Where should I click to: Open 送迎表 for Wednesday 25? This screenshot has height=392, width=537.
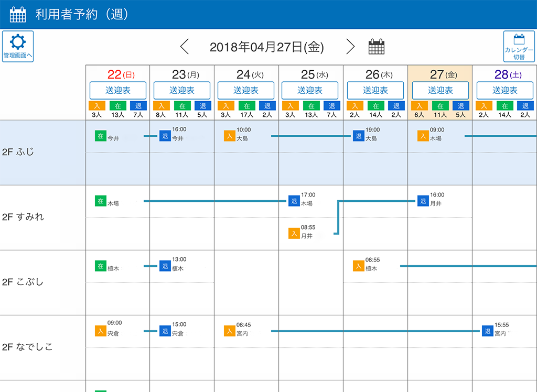pos(311,90)
